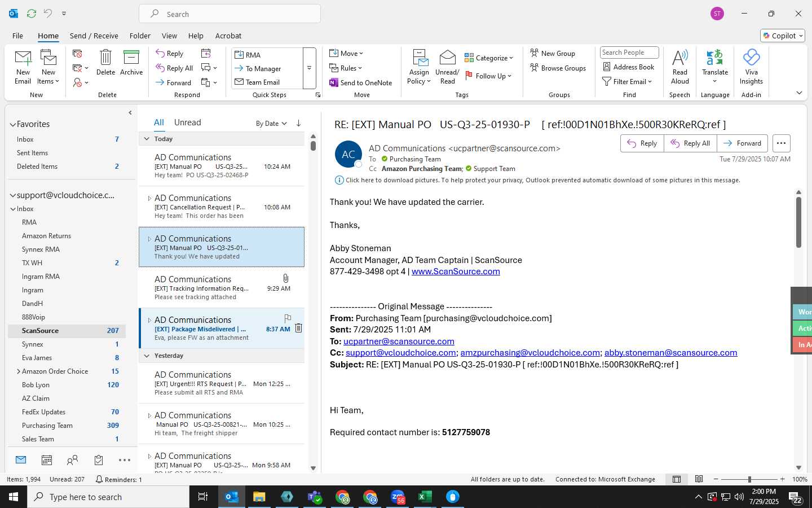Viewport: 812px width, 508px height.
Task: Open the www.ScanSource.com link
Action: [456, 271]
